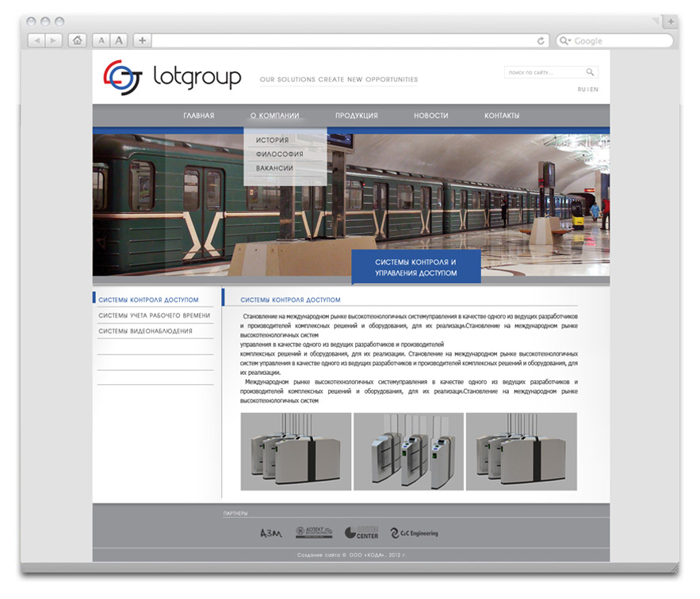Open the НОВОСТИ menu item

point(430,116)
